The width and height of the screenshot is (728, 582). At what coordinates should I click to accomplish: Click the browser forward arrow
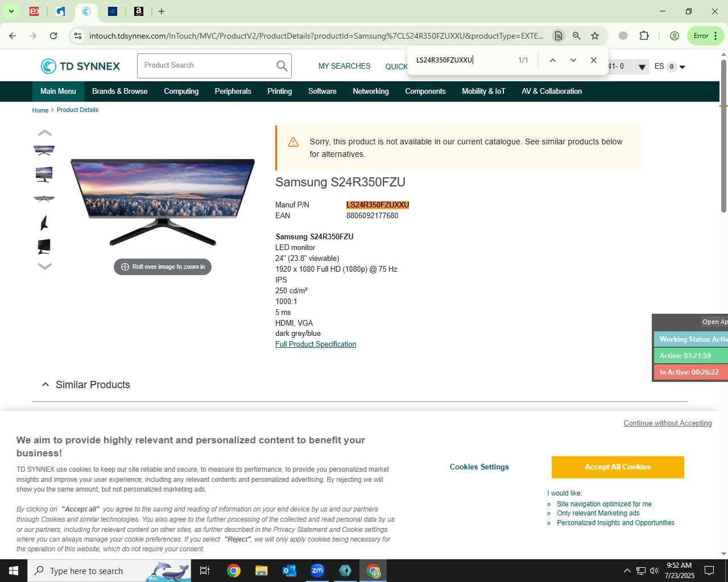click(33, 36)
